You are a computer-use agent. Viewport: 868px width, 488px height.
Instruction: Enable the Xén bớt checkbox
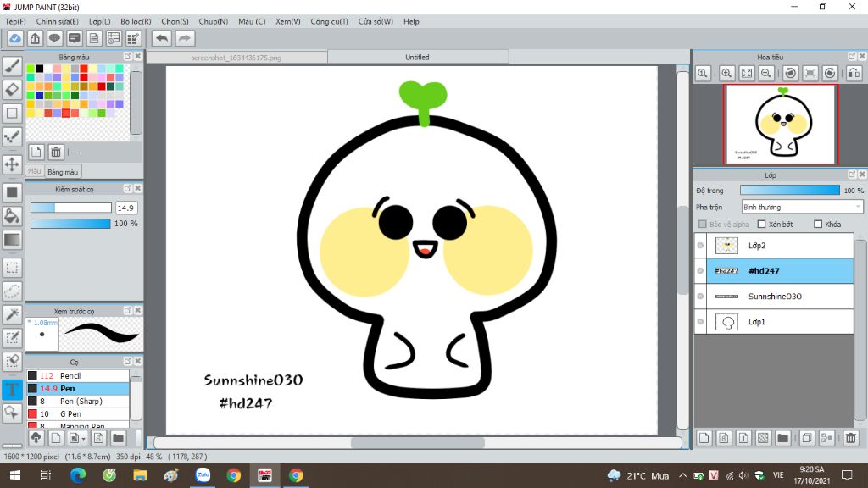tap(762, 224)
